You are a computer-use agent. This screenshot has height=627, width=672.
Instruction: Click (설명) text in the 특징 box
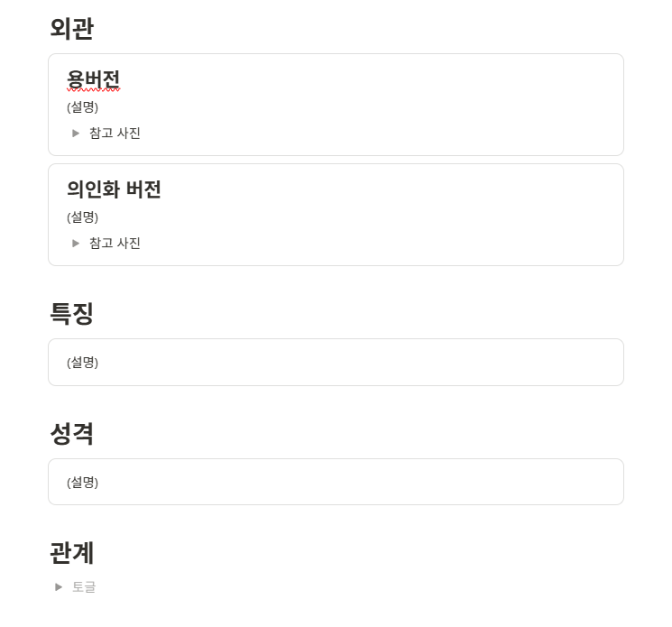point(82,363)
